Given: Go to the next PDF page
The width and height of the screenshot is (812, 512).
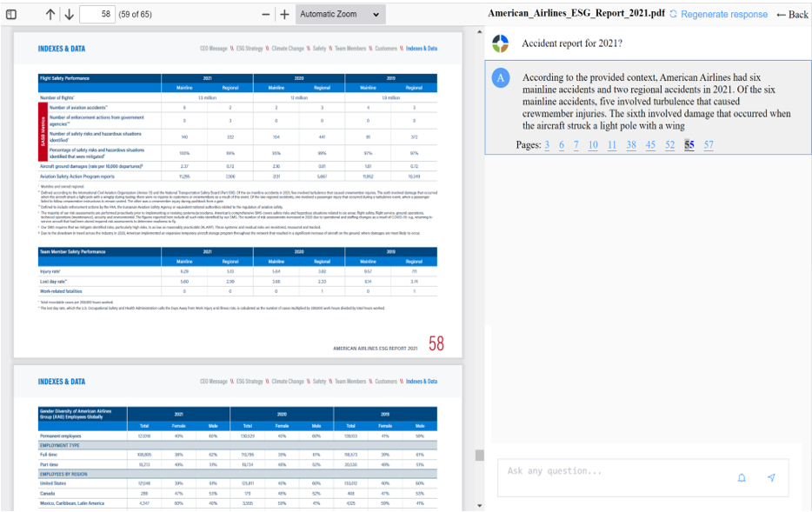Looking at the screenshot, I should (x=69, y=15).
